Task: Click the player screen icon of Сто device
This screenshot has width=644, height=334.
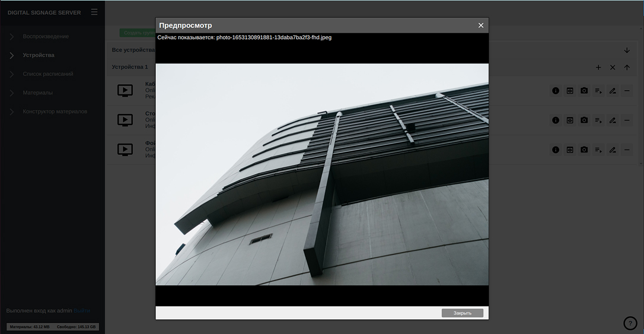Action: [125, 120]
